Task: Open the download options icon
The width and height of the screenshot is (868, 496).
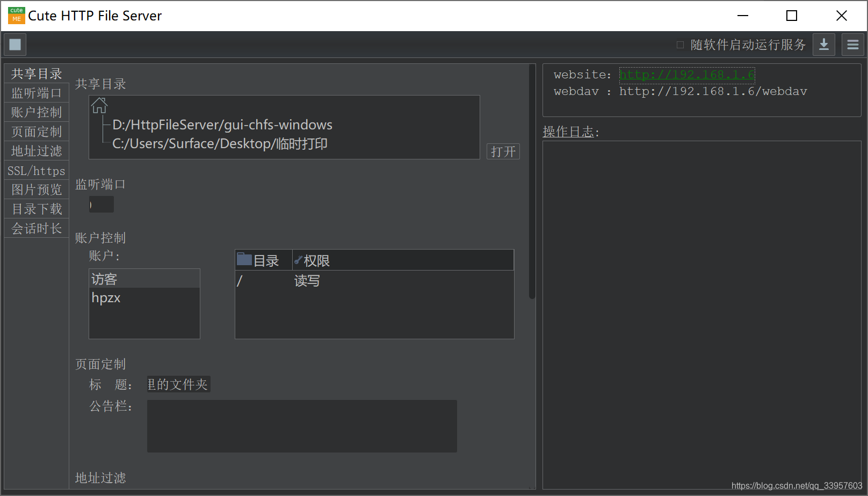Action: tap(823, 44)
